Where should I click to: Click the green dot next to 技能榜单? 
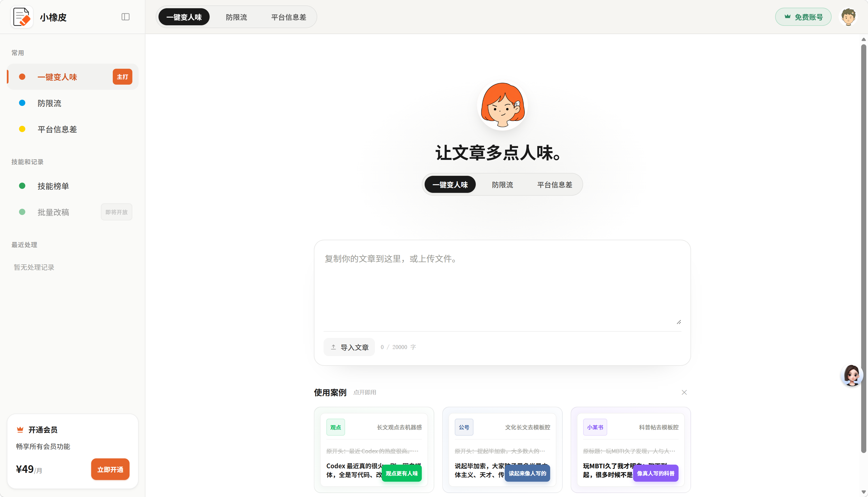[x=22, y=186]
